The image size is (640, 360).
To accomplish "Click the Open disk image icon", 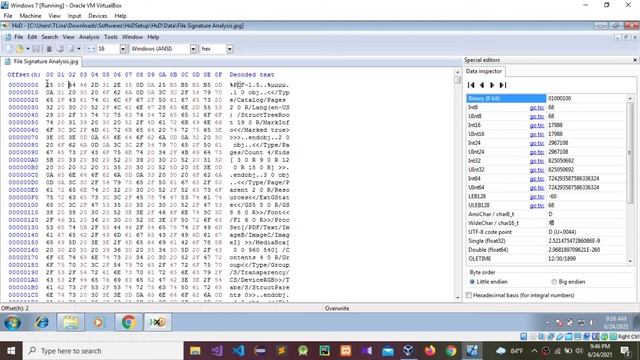I will pos(71,49).
